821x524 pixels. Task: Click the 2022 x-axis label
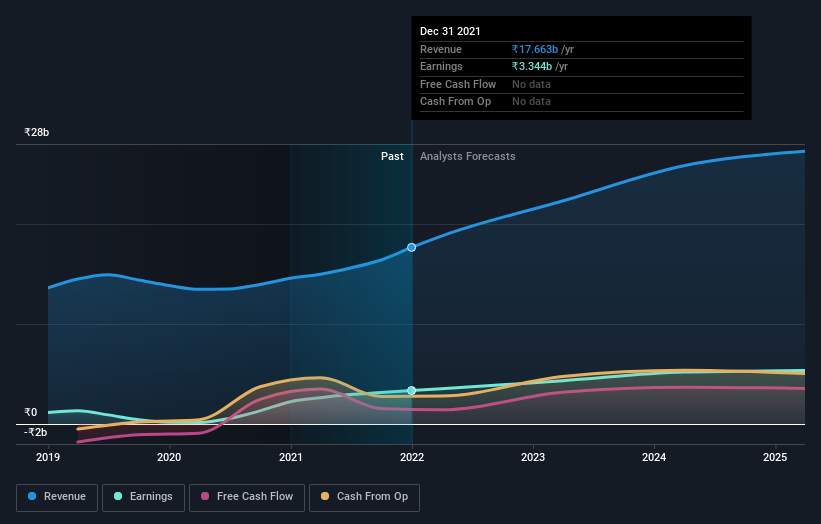point(412,457)
